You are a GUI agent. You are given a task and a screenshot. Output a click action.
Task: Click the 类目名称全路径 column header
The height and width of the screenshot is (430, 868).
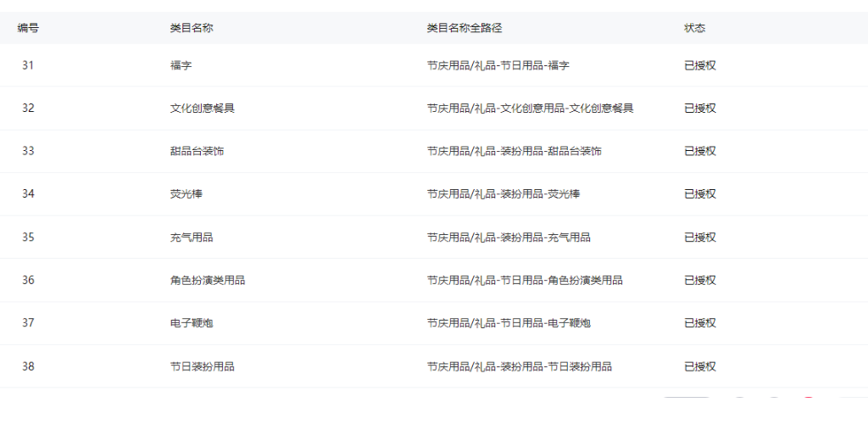[465, 28]
